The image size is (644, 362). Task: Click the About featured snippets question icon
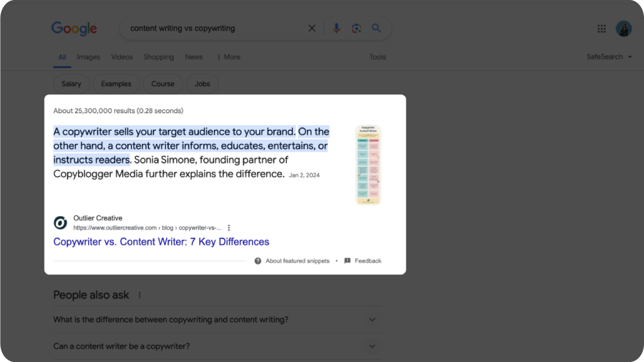tap(257, 261)
